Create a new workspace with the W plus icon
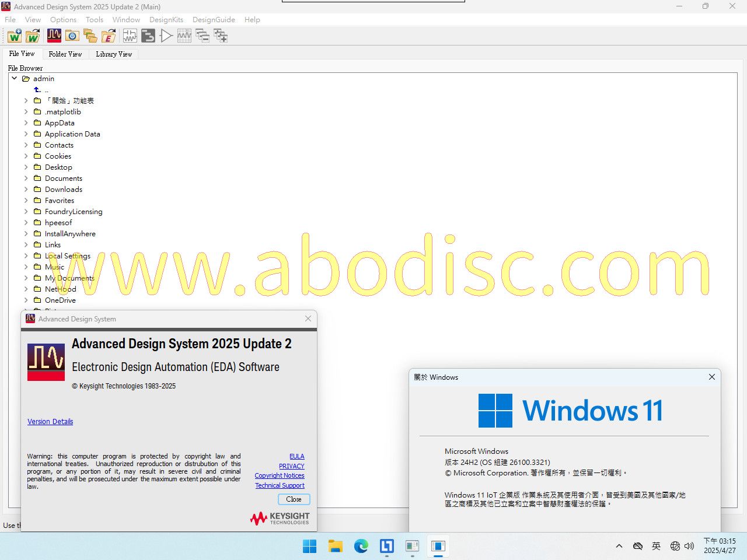The height and width of the screenshot is (560, 747). 15,36
